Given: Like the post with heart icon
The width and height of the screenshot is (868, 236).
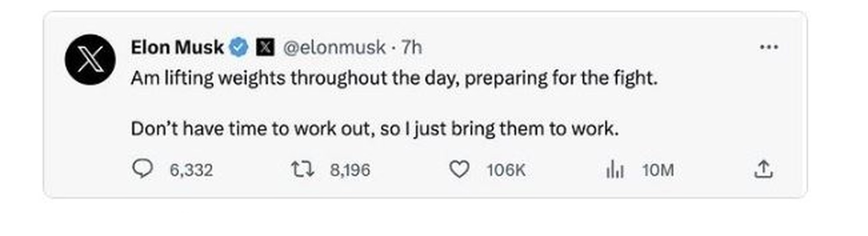Looking at the screenshot, I should (459, 169).
